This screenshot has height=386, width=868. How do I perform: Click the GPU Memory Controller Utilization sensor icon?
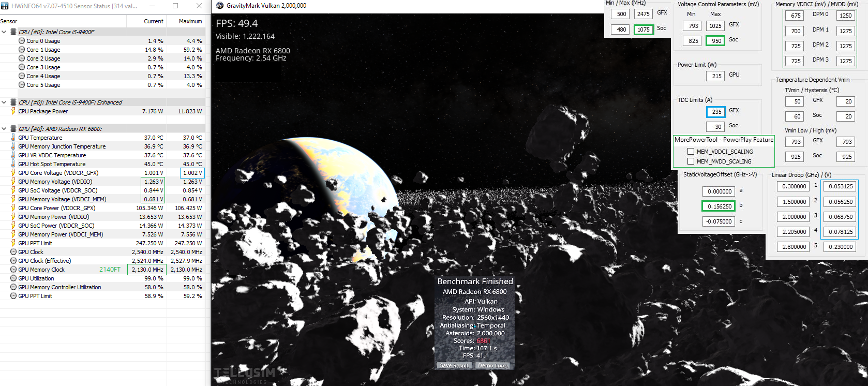pyautogui.click(x=13, y=287)
